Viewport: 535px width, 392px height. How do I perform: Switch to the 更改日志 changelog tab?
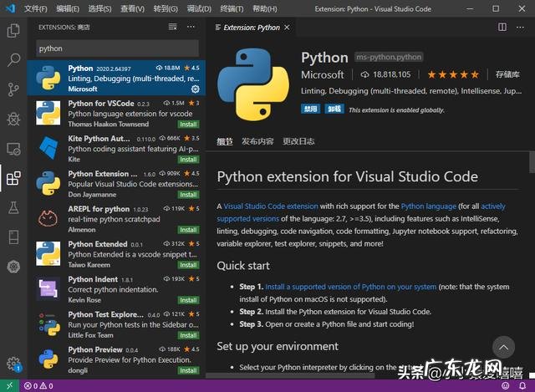tap(298, 141)
